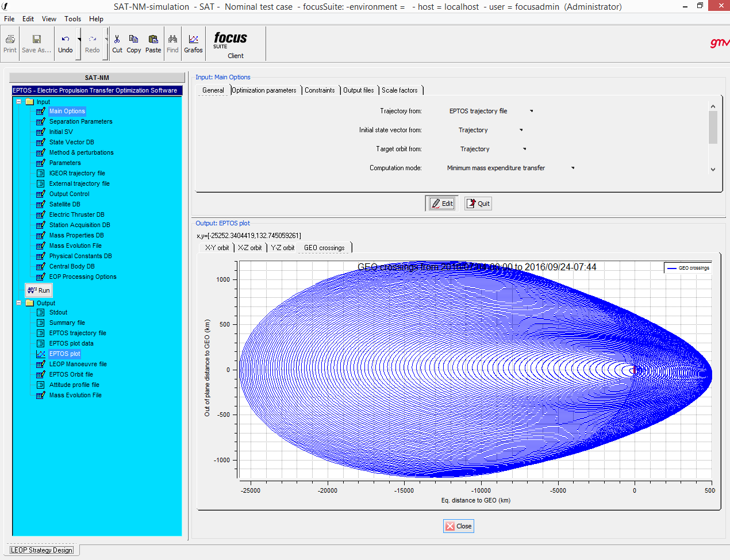The image size is (730, 560).
Task: Select Electric Thruster DB tree item
Action: click(x=76, y=214)
